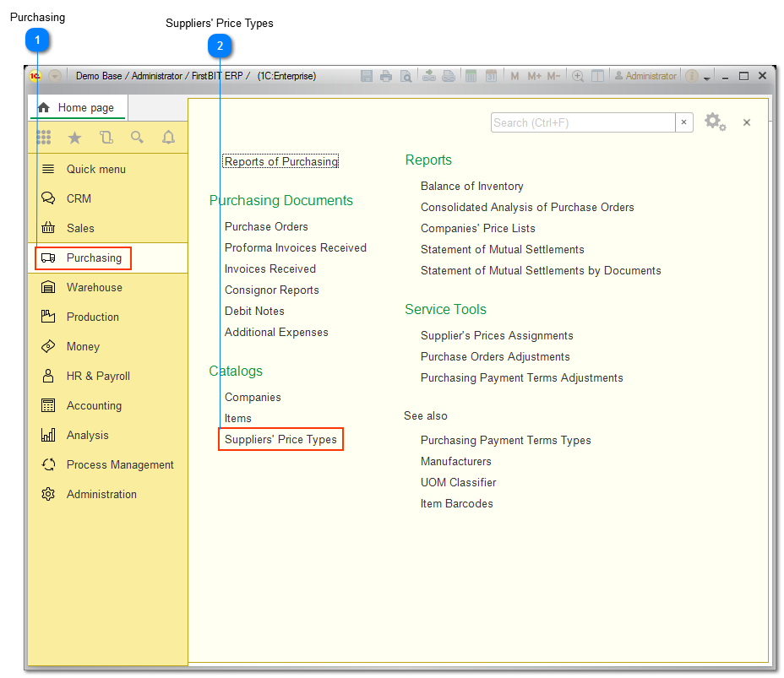Expand the dropdown arrow beside the info button
Image resolution: width=784 pixels, height=678 pixels.
pos(708,78)
